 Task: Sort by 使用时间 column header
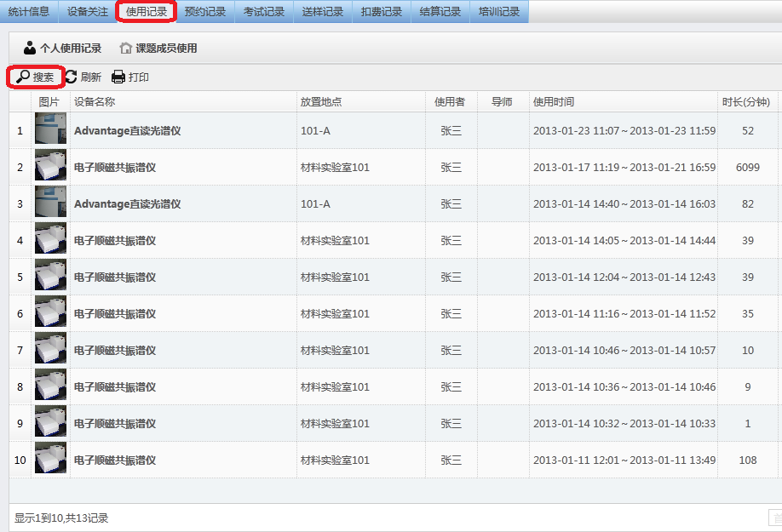pyautogui.click(x=554, y=102)
